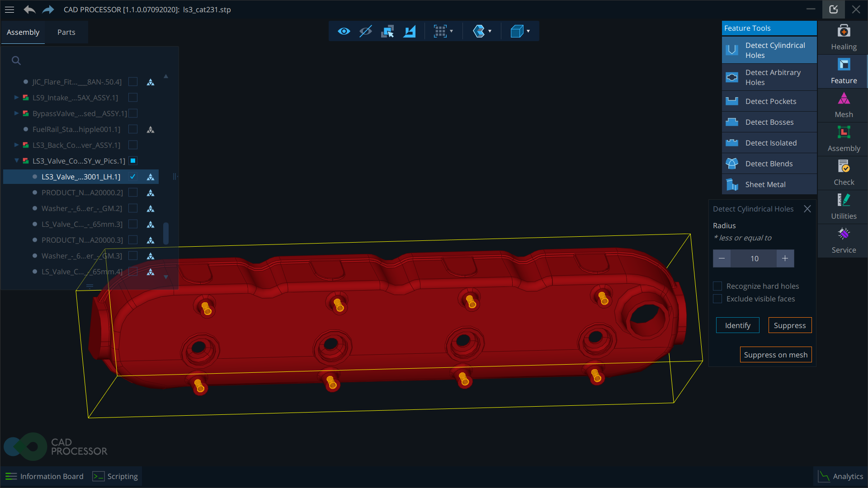This screenshot has width=868, height=488.
Task: Click the Suppress on mesh button
Action: [x=775, y=354]
